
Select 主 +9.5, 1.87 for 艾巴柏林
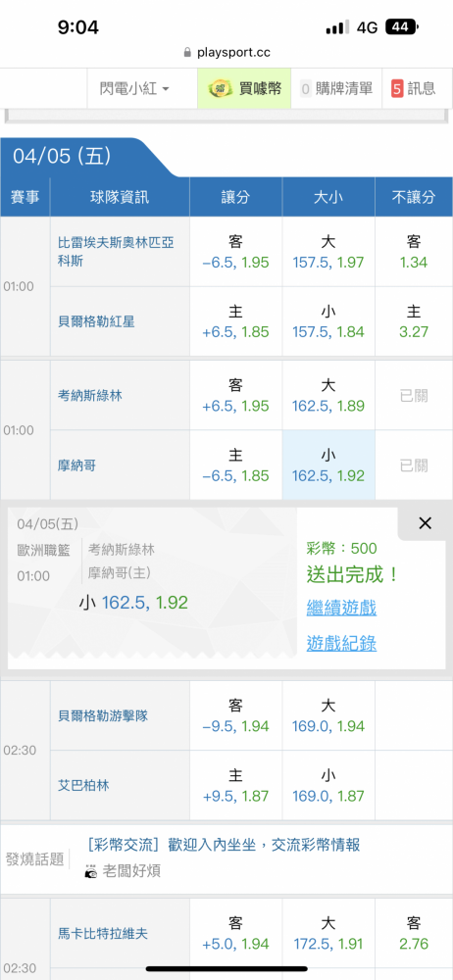pos(236,786)
